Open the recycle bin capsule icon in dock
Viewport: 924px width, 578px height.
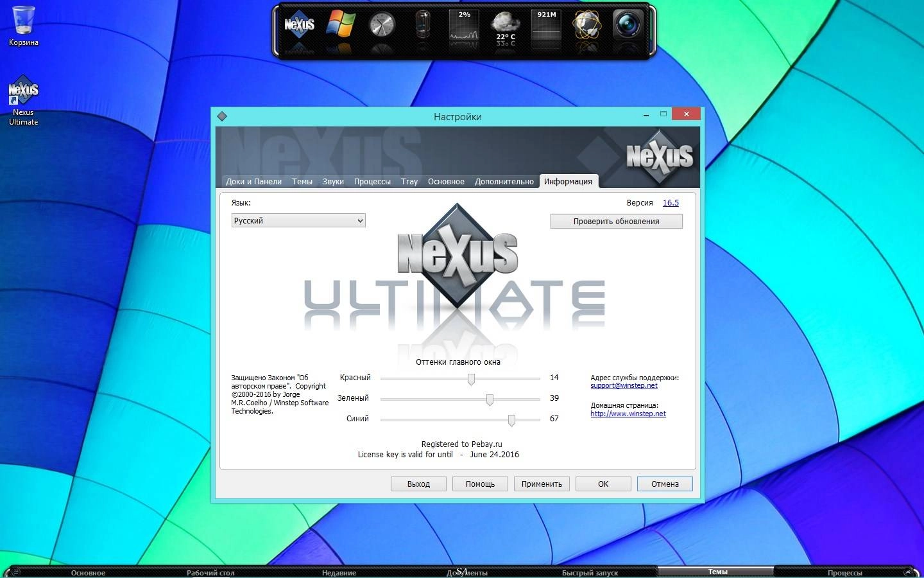[x=422, y=26]
